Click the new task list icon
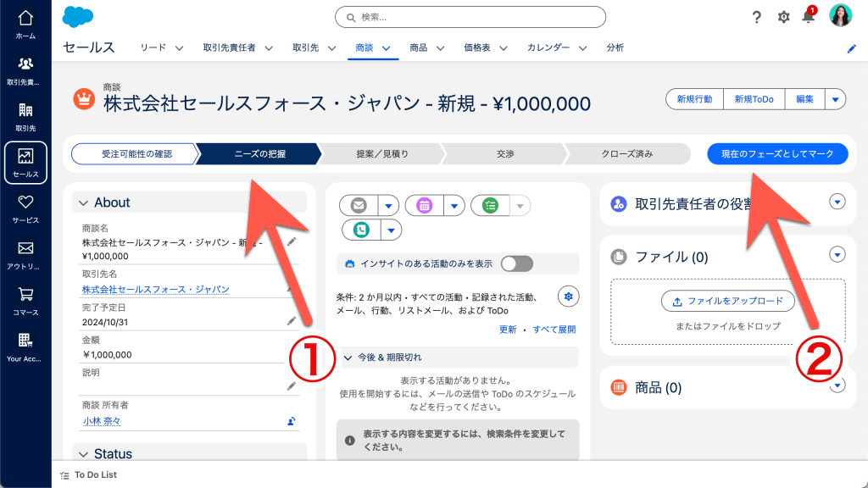The width and height of the screenshot is (868, 488). click(490, 205)
